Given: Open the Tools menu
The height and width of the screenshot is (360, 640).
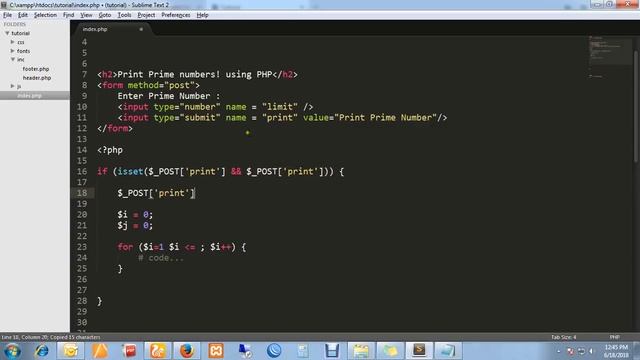Looking at the screenshot, I should 124,15.
